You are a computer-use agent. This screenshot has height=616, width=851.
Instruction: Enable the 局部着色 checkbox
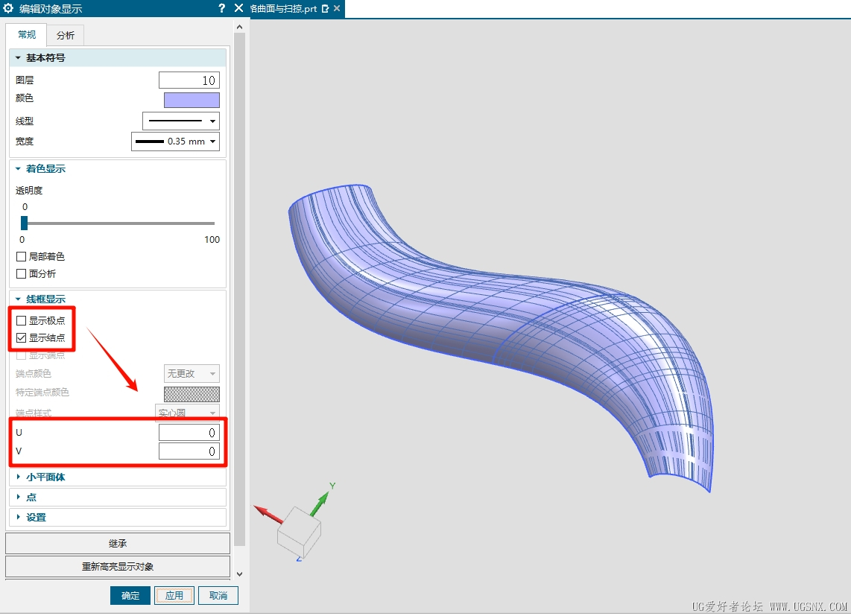click(x=21, y=257)
